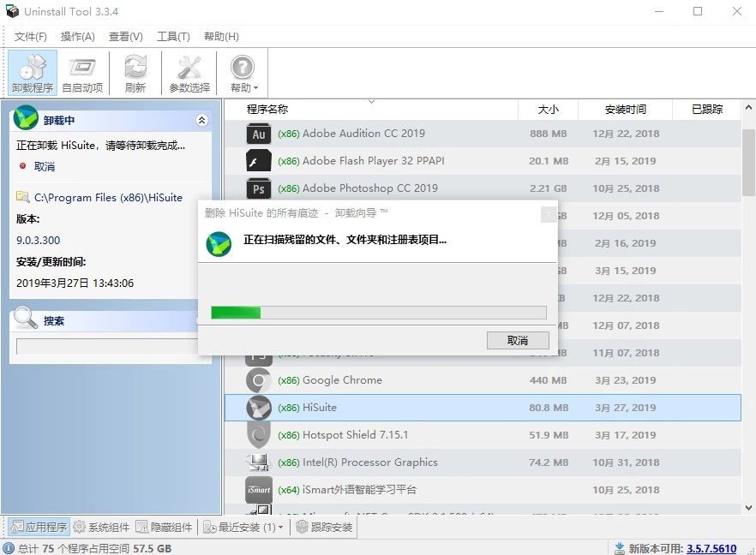Screen dimensions: 756x555
Task: Select the HiSuite entry icon in the list
Action: (x=259, y=407)
